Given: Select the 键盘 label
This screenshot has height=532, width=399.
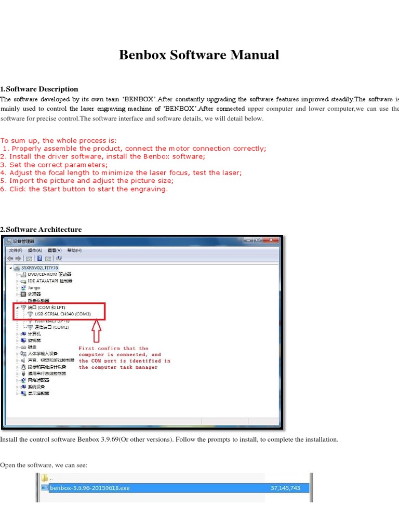Looking at the screenshot, I should click(32, 347).
